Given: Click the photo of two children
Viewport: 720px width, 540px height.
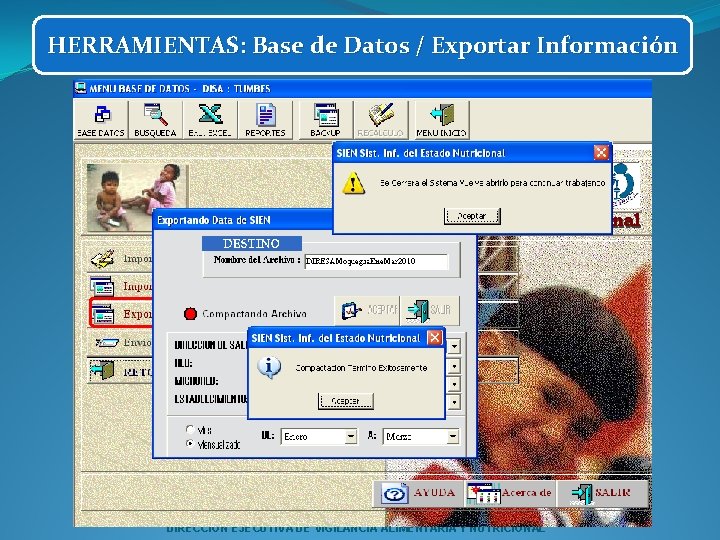Looking at the screenshot, I should 137,197.
